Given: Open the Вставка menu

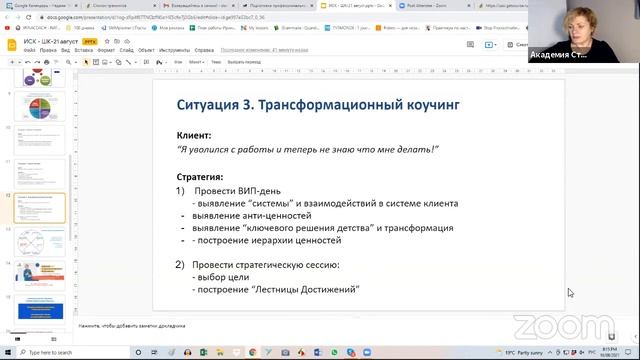Looking at the screenshot, I should point(84,50).
